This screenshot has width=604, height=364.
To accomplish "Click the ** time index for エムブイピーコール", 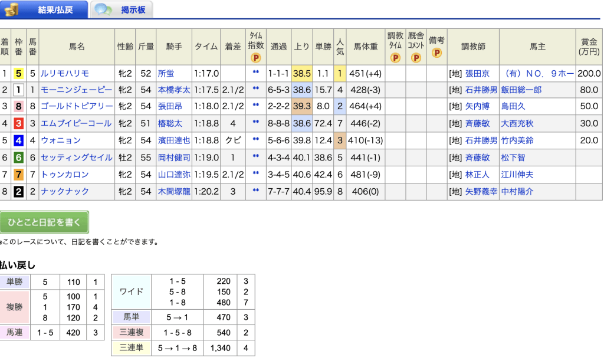I will point(256,123).
